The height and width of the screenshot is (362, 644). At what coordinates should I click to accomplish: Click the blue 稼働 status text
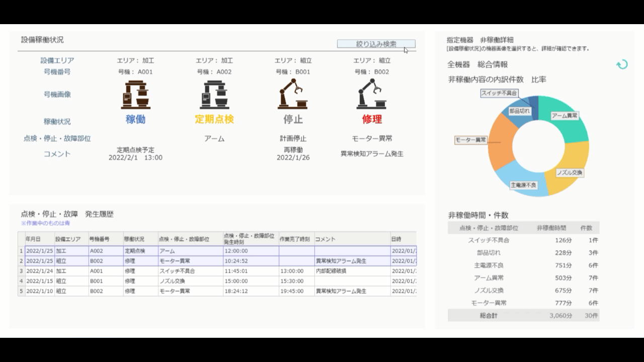[135, 120]
